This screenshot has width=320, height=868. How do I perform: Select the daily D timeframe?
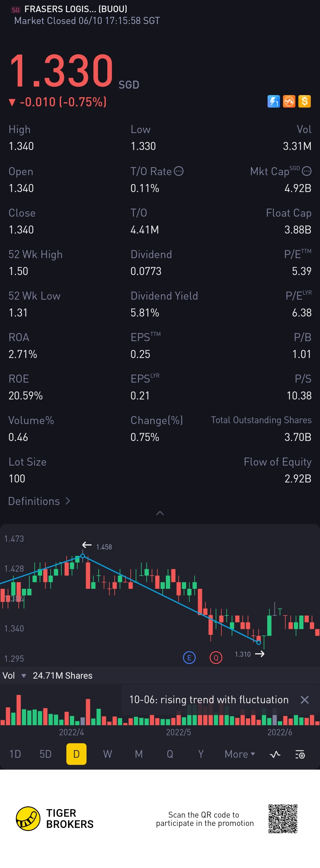click(x=76, y=754)
